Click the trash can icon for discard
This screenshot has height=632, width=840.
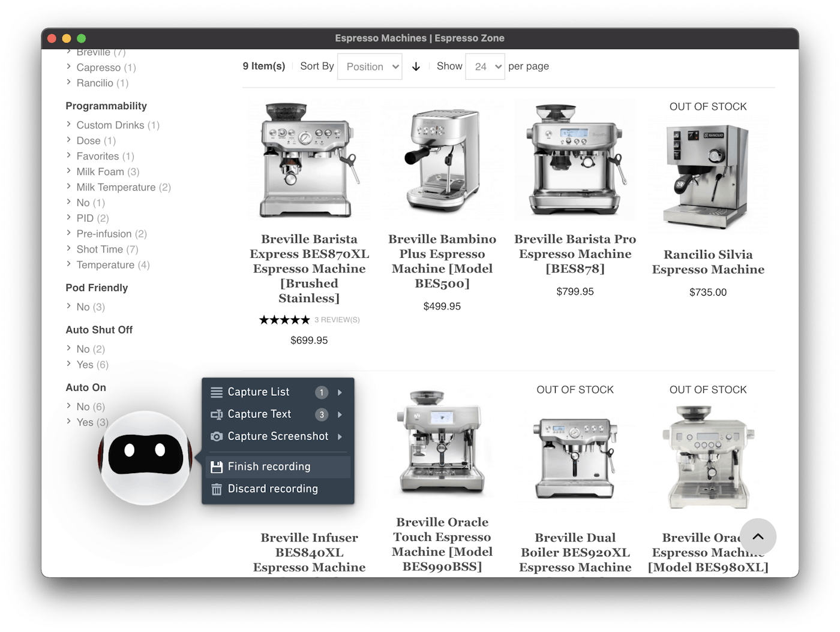217,489
